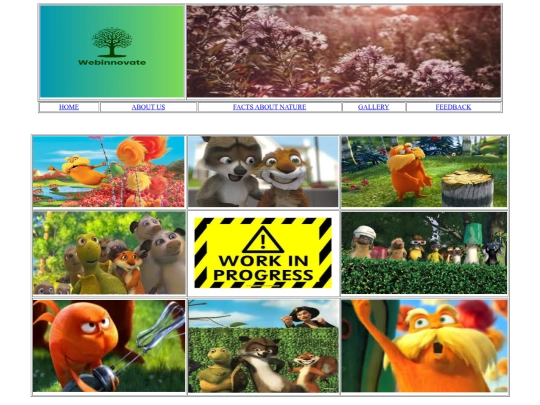Click the Webinnovate tree logo
This screenshot has height=405, width=540.
click(x=112, y=52)
